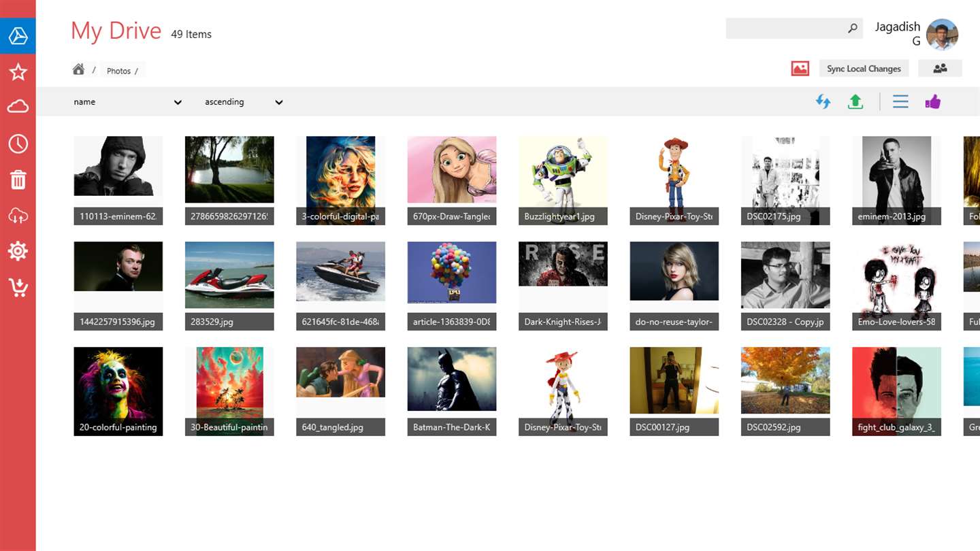Screen dimensions: 980x551
Task: Click the Jagadish G account name
Action: click(x=897, y=34)
